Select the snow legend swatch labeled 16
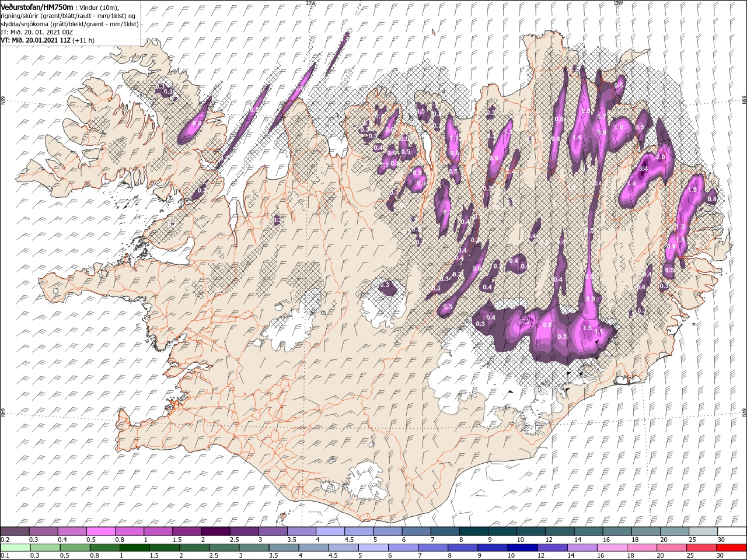The image size is (747, 560). 616,531
